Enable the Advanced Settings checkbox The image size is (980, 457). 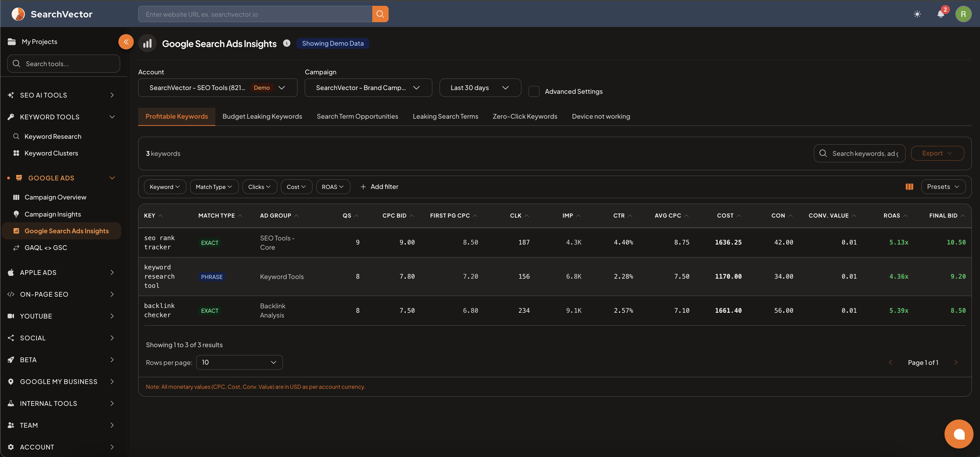coord(534,92)
